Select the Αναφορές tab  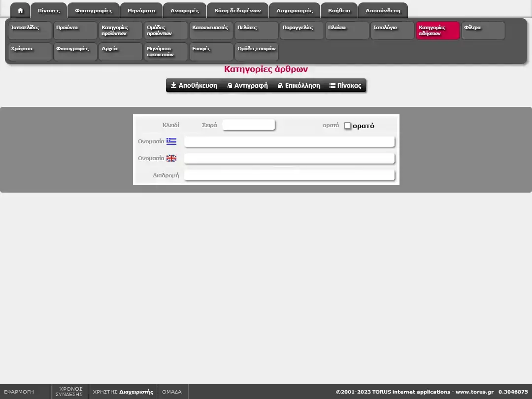(x=185, y=10)
